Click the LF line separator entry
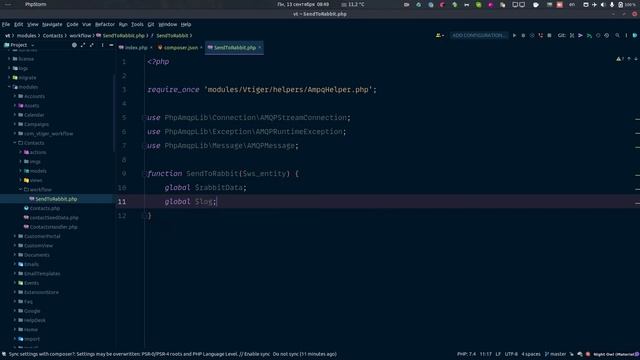Screen dimensions: 640x360 coord(498,354)
